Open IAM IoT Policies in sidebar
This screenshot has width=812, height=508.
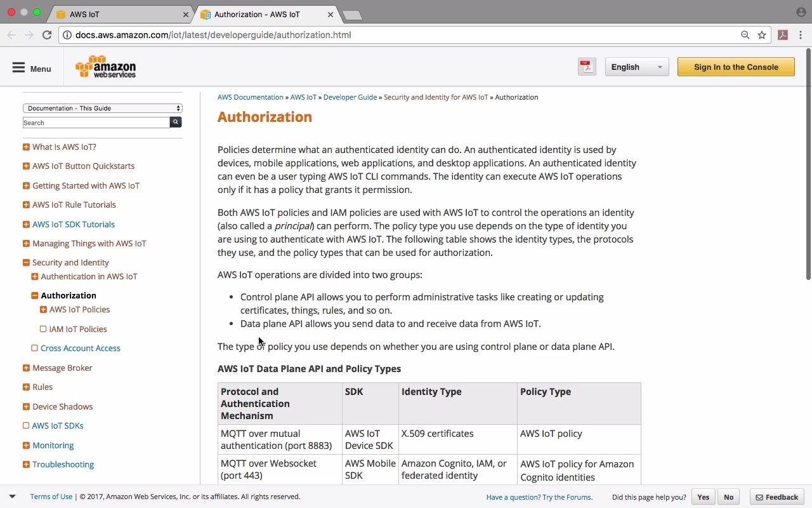pos(78,329)
